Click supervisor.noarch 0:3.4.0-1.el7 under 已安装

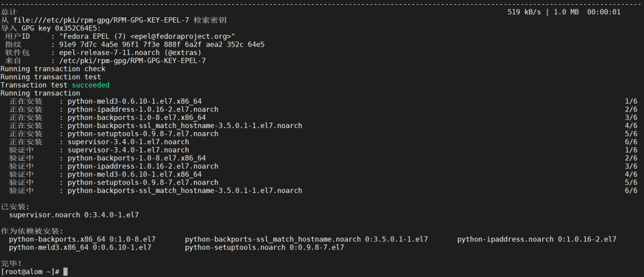coord(74,214)
